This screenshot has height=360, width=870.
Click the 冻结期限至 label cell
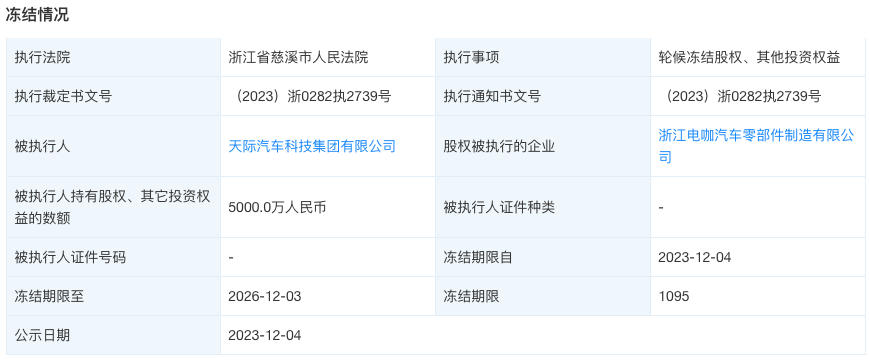click(x=114, y=296)
